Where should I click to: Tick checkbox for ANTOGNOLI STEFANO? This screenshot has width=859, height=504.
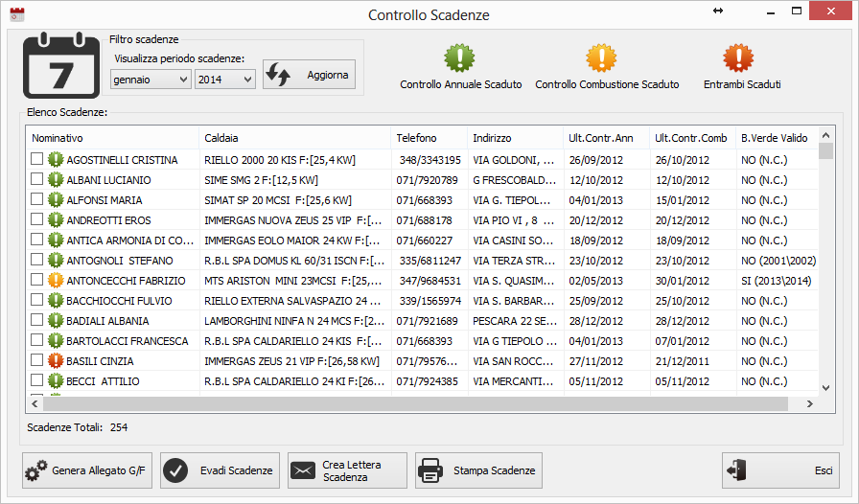[36, 259]
